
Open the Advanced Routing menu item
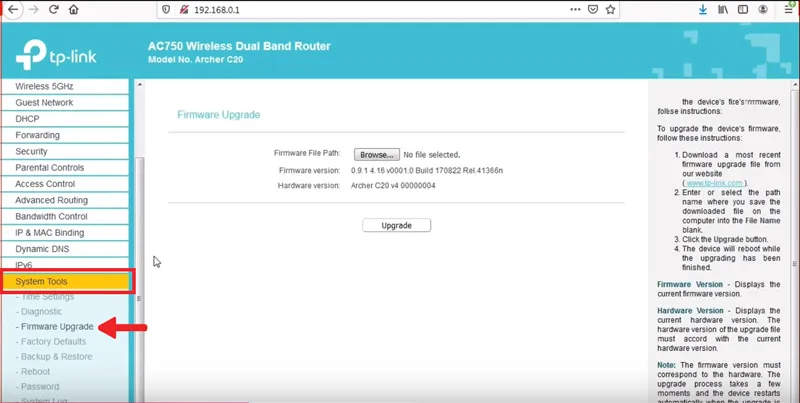click(65, 200)
